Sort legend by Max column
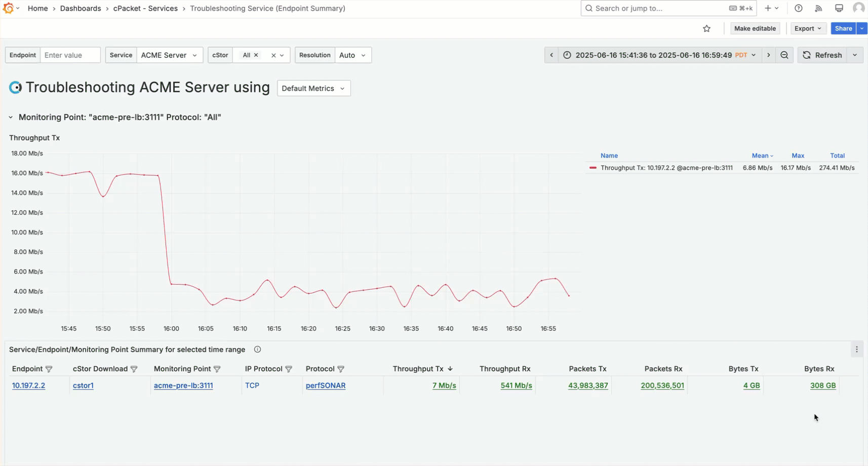868x466 pixels. coord(798,156)
